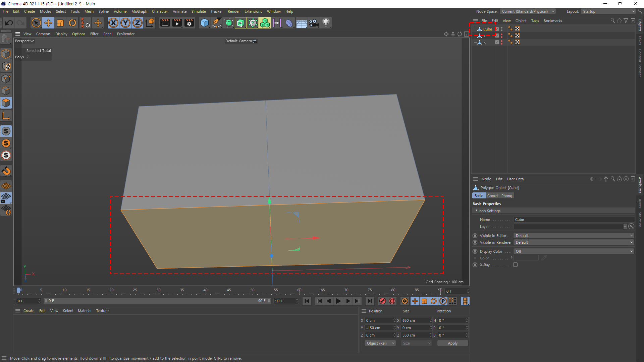Click the Apply button
Image resolution: width=644 pixels, height=362 pixels.
tap(452, 343)
